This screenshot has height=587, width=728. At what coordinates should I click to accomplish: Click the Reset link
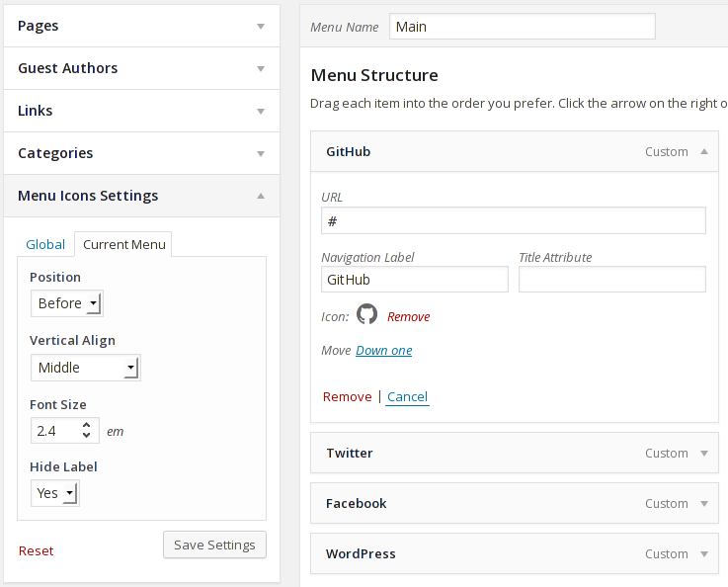(37, 550)
